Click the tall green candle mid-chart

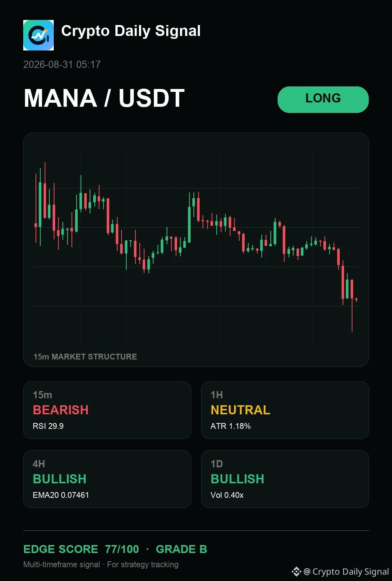189,218
